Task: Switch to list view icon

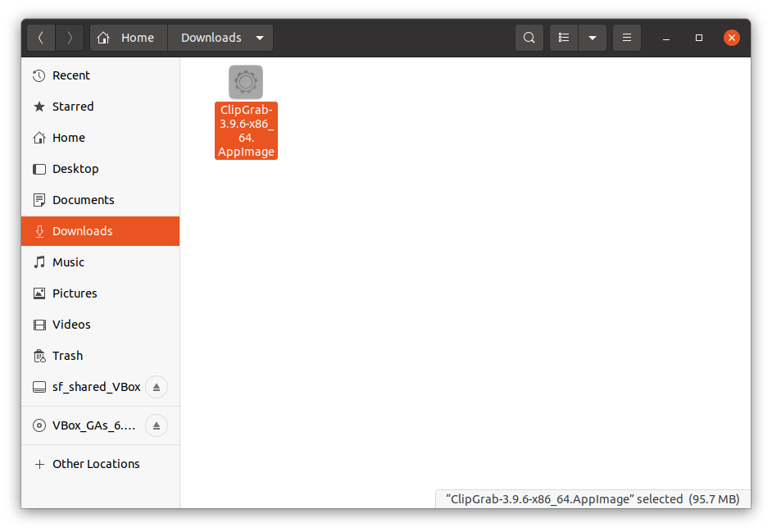Action: pyautogui.click(x=564, y=38)
